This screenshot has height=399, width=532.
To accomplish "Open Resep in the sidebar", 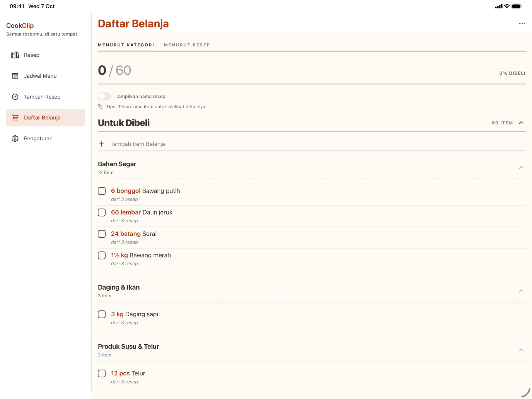I will (x=46, y=55).
